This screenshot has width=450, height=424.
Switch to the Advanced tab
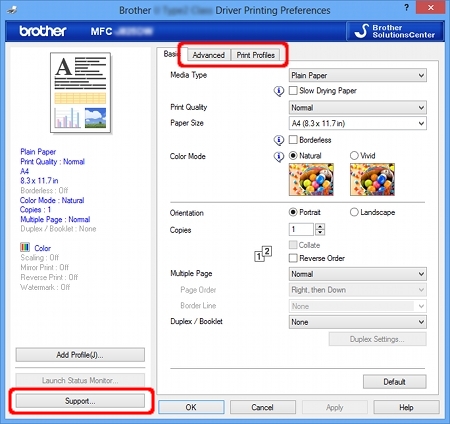[x=209, y=55]
